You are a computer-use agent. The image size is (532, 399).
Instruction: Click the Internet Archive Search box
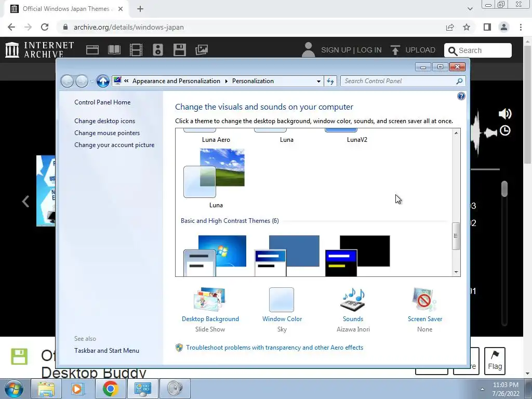tap(478, 50)
